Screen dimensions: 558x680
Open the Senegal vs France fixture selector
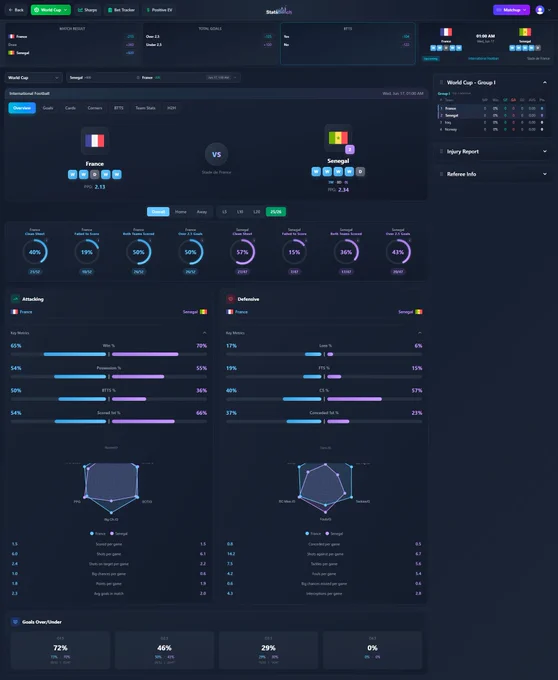coord(153,78)
